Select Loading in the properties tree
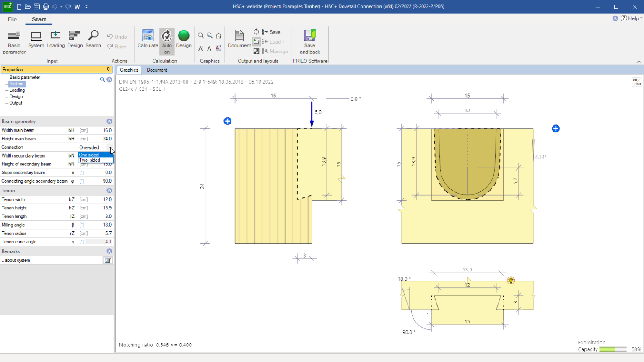This screenshot has height=362, width=644. click(x=17, y=90)
